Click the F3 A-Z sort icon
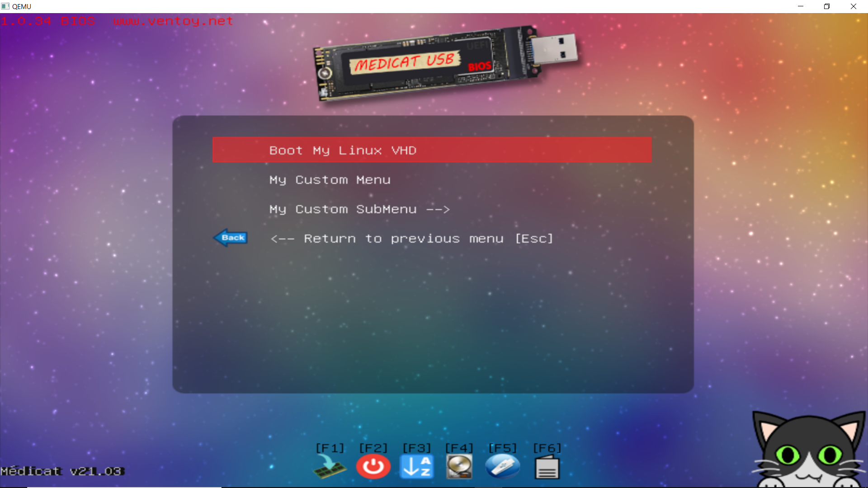Image resolution: width=868 pixels, height=488 pixels. pos(416,467)
